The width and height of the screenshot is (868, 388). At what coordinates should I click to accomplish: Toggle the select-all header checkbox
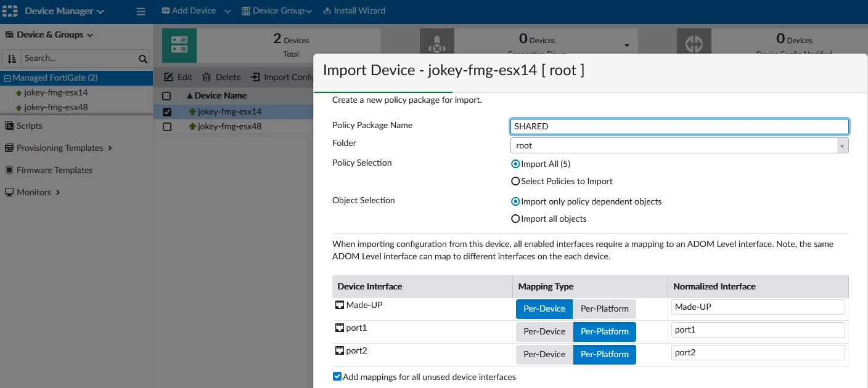(x=166, y=96)
